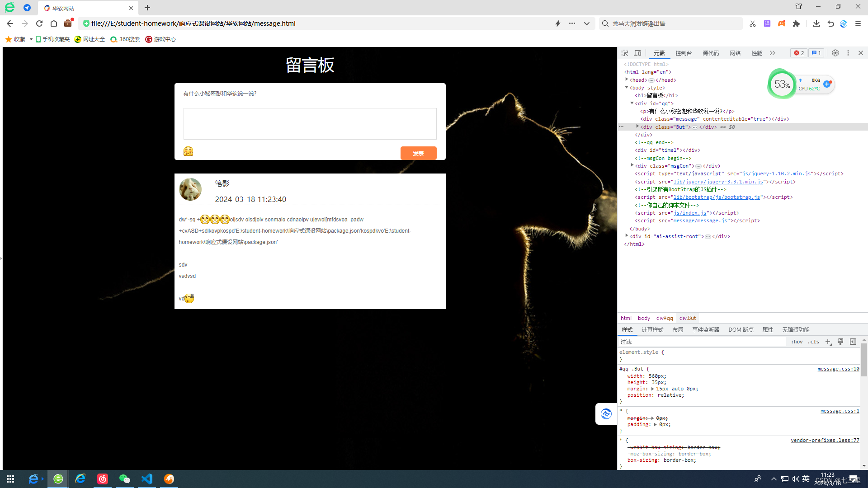The image size is (868, 488).
Task: Click the lightning speed mode icon
Action: coord(558,23)
